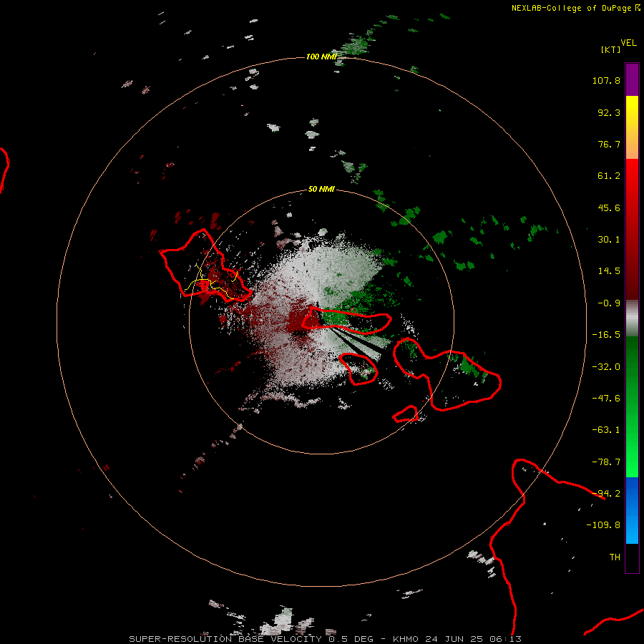Click the 45.6 velocity scale value
Viewport: 644px width, 644px height.
pyautogui.click(x=609, y=208)
